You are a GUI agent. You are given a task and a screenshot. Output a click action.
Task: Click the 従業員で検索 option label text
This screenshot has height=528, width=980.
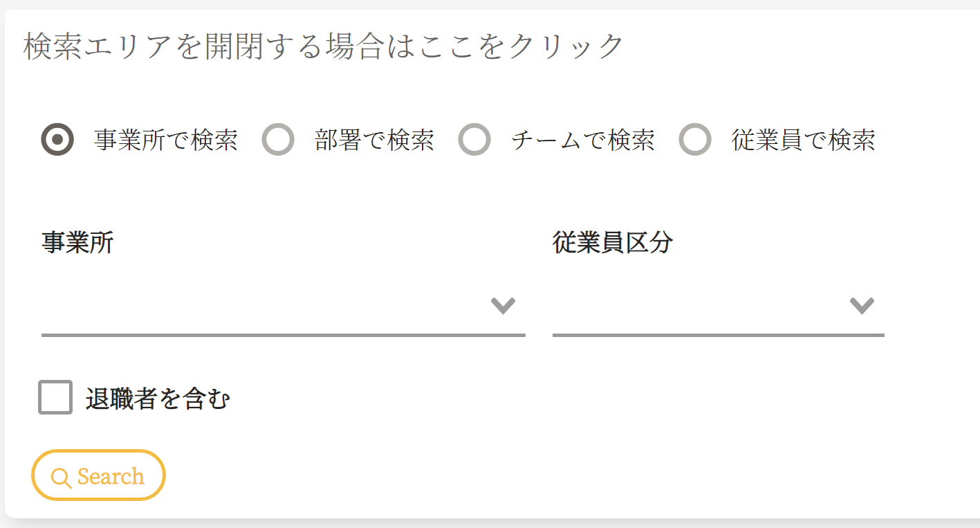pyautogui.click(x=803, y=140)
